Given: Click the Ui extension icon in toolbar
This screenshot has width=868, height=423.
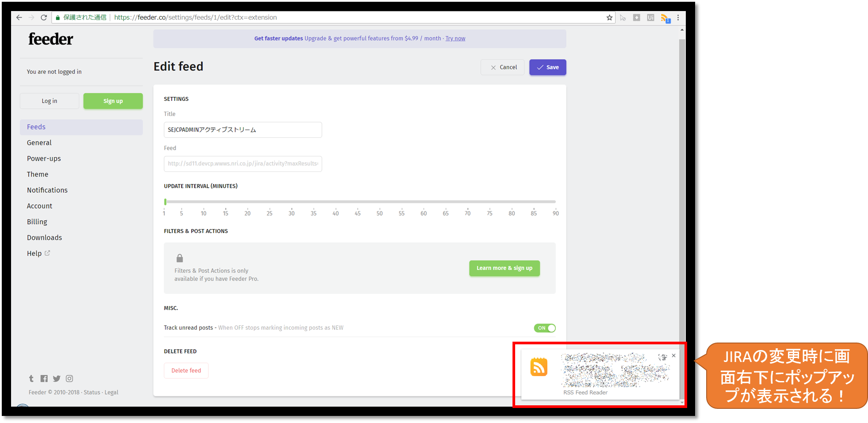Looking at the screenshot, I should 650,17.
